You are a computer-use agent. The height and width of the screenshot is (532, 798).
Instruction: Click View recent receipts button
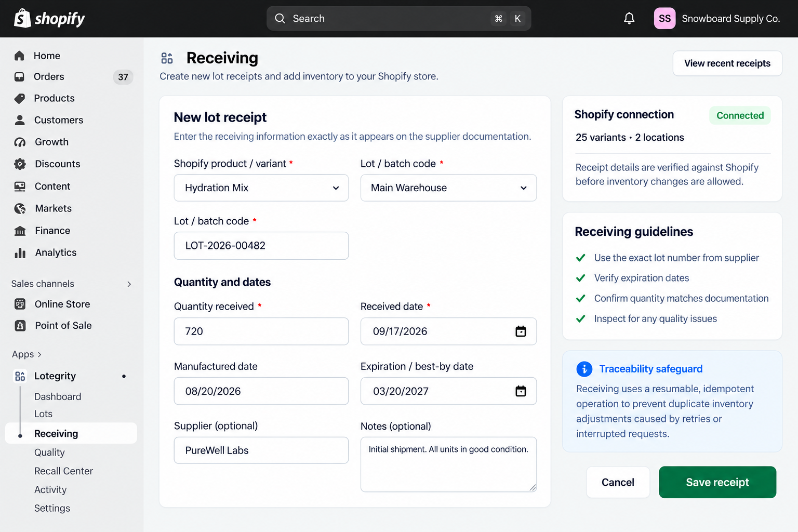[x=727, y=63]
